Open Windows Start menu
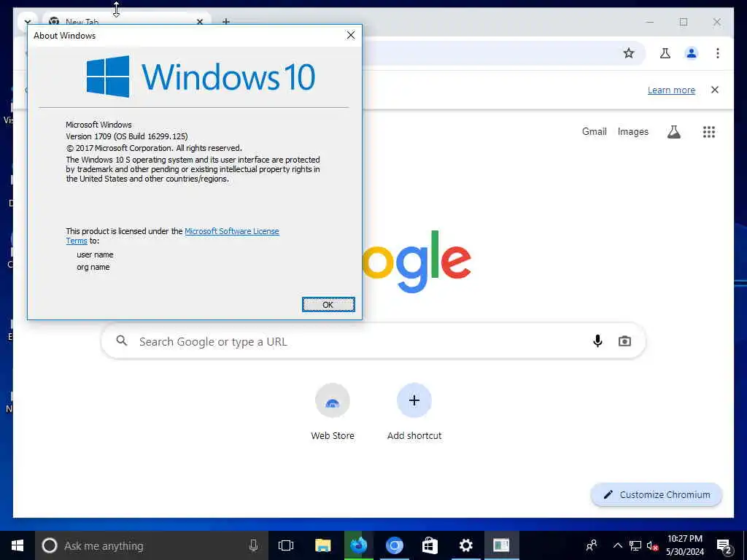This screenshot has width=747, height=560. (18, 545)
